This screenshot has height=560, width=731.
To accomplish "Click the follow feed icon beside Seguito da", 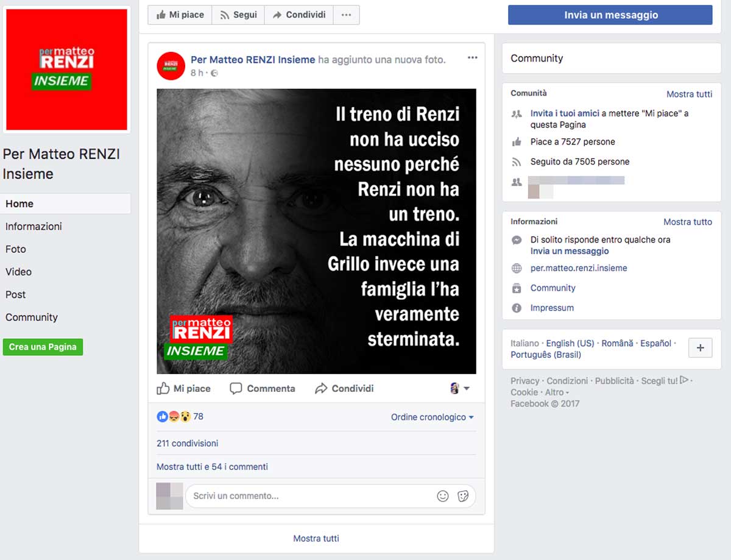I will pos(517,161).
